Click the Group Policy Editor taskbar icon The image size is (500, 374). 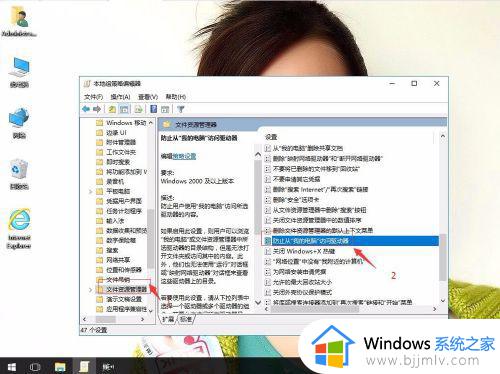(x=84, y=367)
